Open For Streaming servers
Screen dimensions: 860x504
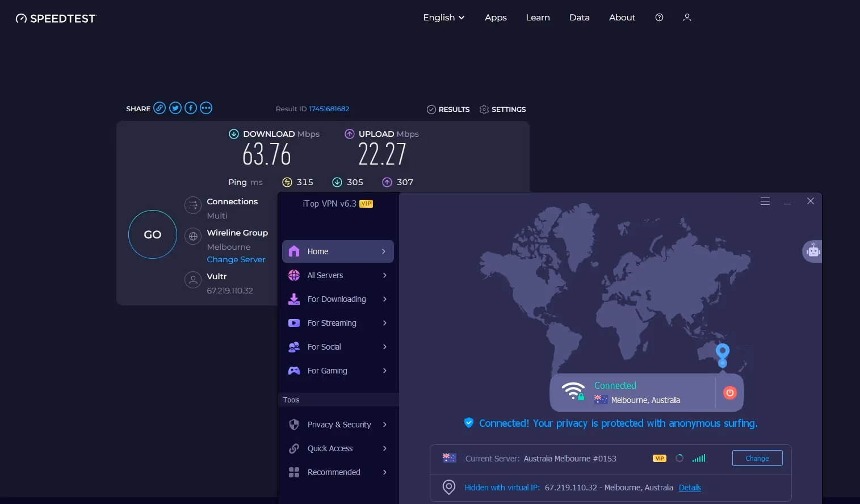(x=338, y=323)
